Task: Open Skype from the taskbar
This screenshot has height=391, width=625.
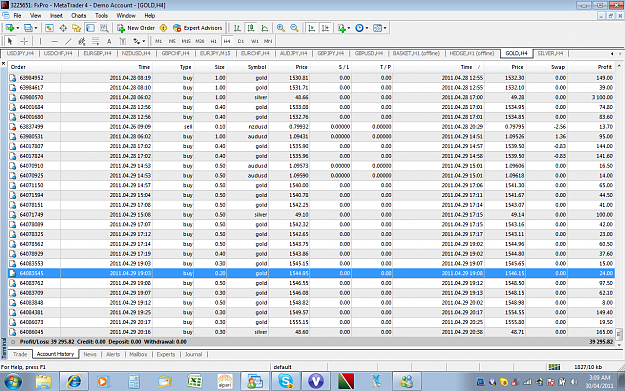Action: [286, 382]
